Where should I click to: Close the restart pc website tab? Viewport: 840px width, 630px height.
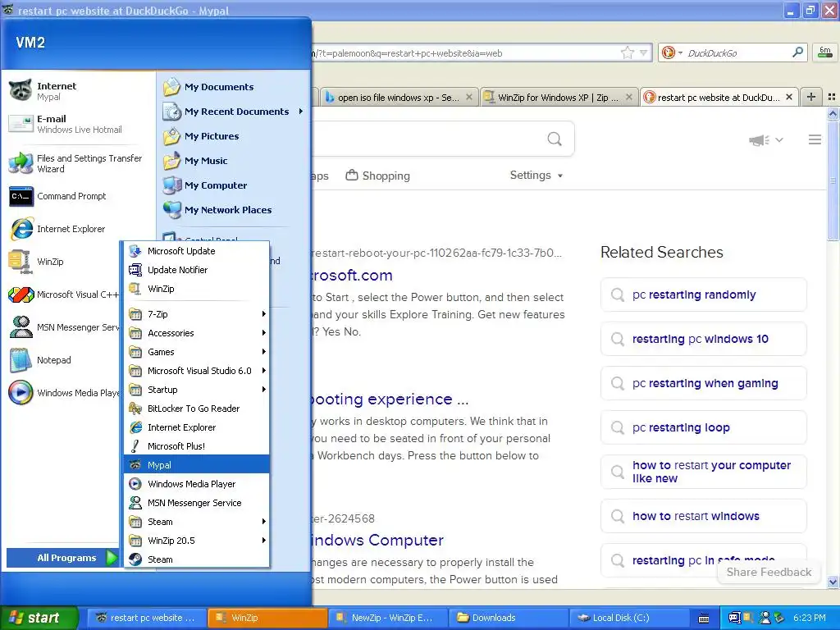tap(788, 97)
